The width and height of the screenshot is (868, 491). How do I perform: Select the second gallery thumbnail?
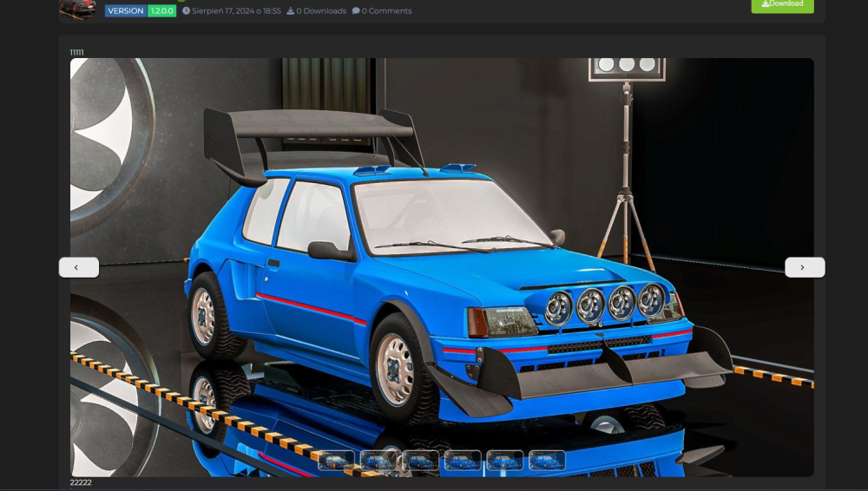[378, 461]
